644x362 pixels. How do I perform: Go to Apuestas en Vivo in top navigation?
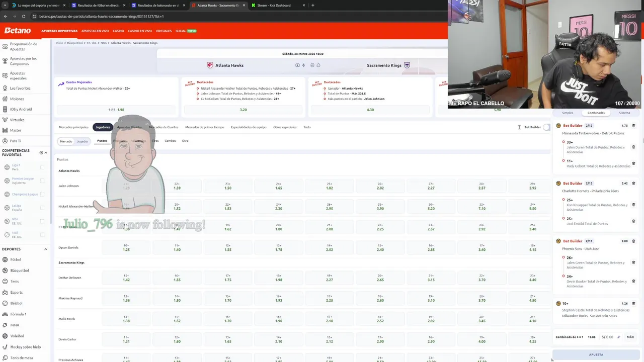tap(95, 31)
